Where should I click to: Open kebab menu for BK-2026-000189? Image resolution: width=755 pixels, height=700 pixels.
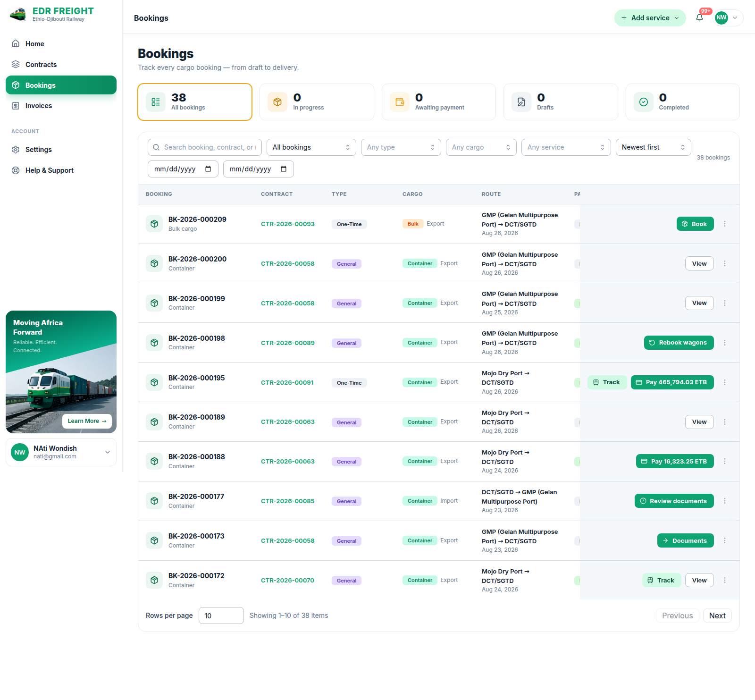pyautogui.click(x=725, y=422)
